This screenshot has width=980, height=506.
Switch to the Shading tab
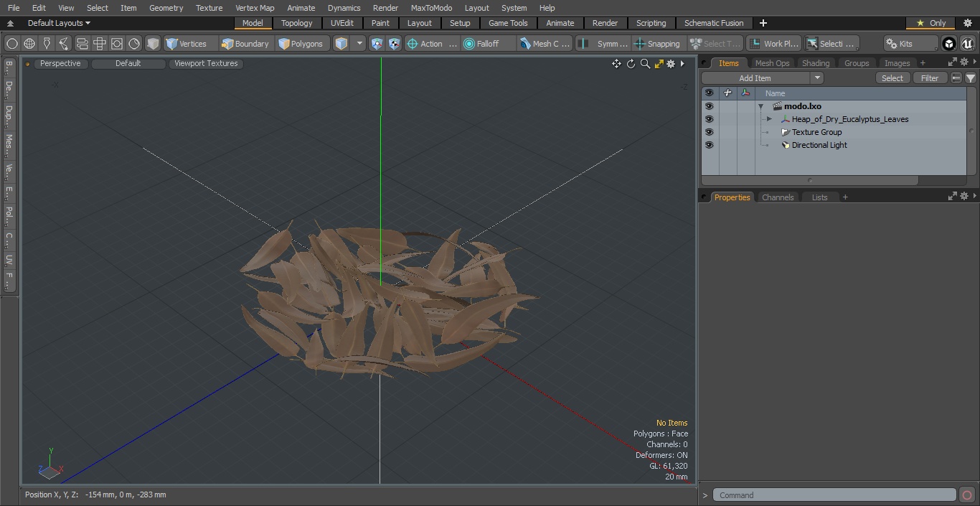[x=816, y=63]
